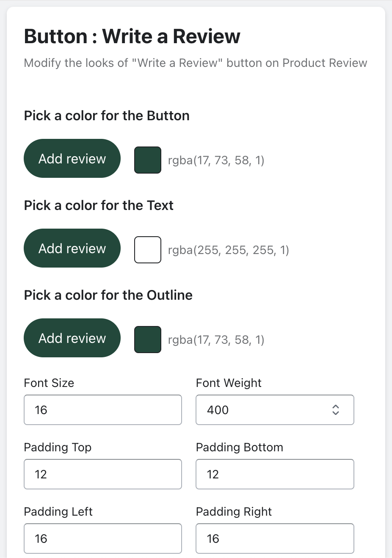Click Add review preview under Text color
Image resolution: width=392 pixels, height=558 pixels.
pos(72,248)
